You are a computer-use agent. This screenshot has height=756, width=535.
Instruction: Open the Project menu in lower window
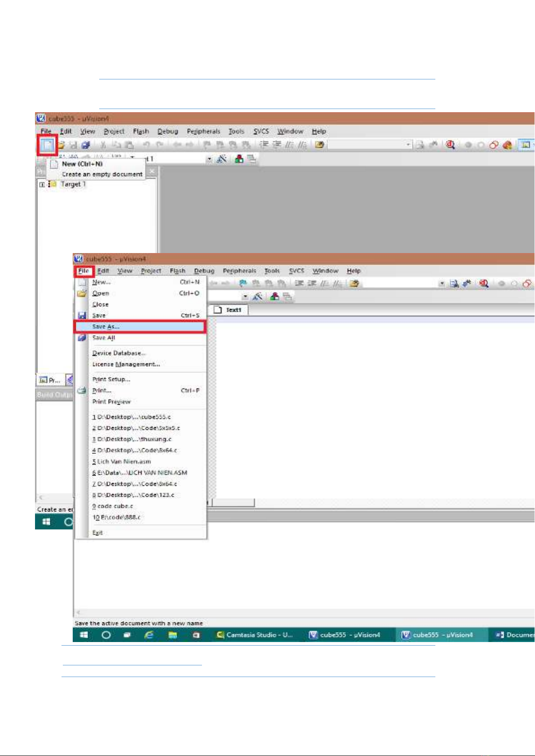(151, 271)
